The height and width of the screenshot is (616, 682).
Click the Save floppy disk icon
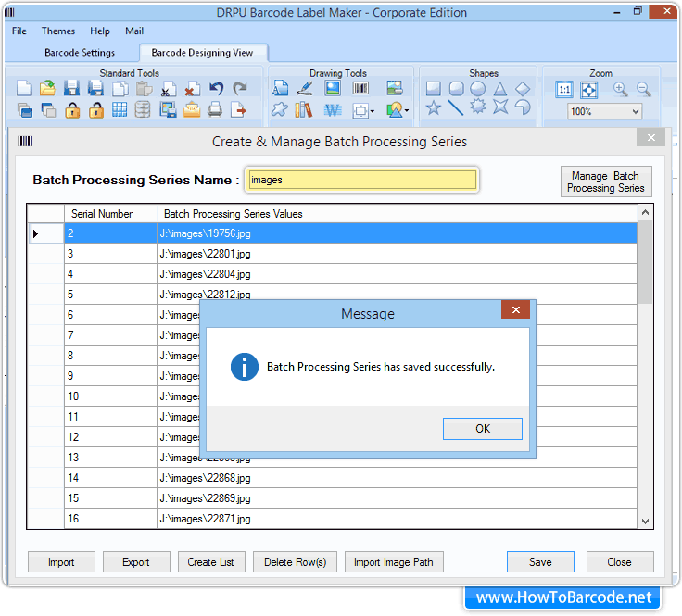click(71, 88)
